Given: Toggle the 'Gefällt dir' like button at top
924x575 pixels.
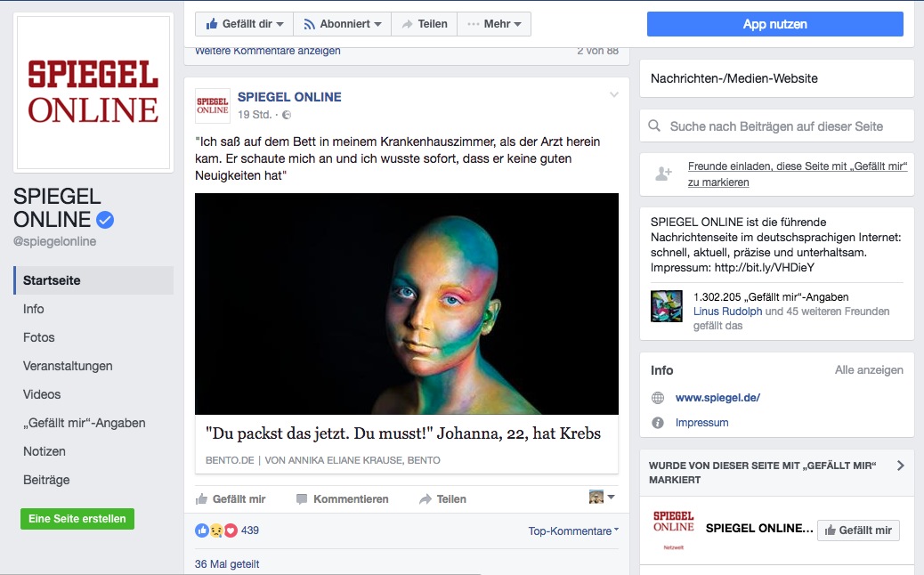Looking at the screenshot, I should click(245, 24).
